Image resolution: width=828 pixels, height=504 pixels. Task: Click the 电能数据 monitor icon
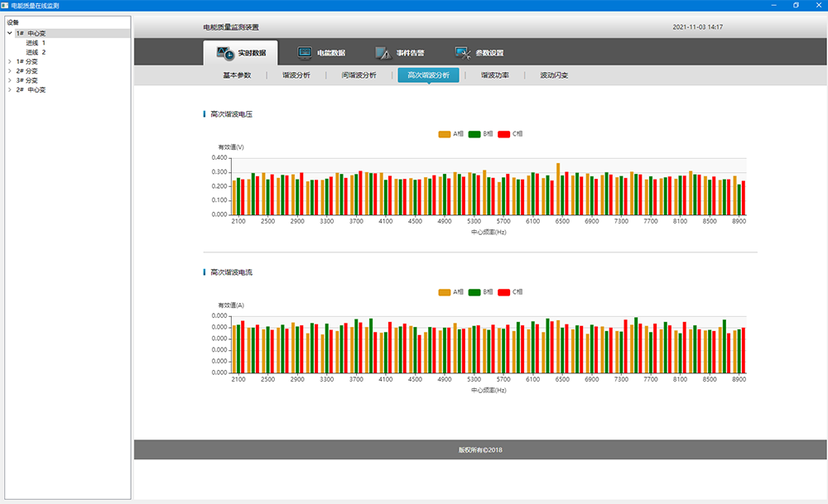(x=305, y=53)
